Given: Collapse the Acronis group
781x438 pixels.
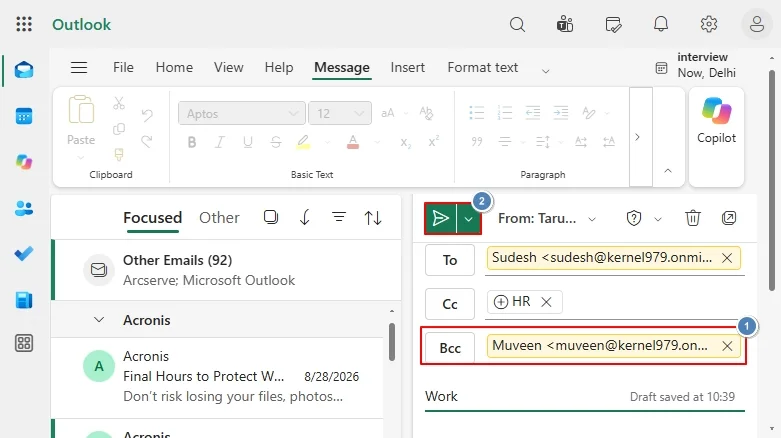Looking at the screenshot, I should click(99, 319).
